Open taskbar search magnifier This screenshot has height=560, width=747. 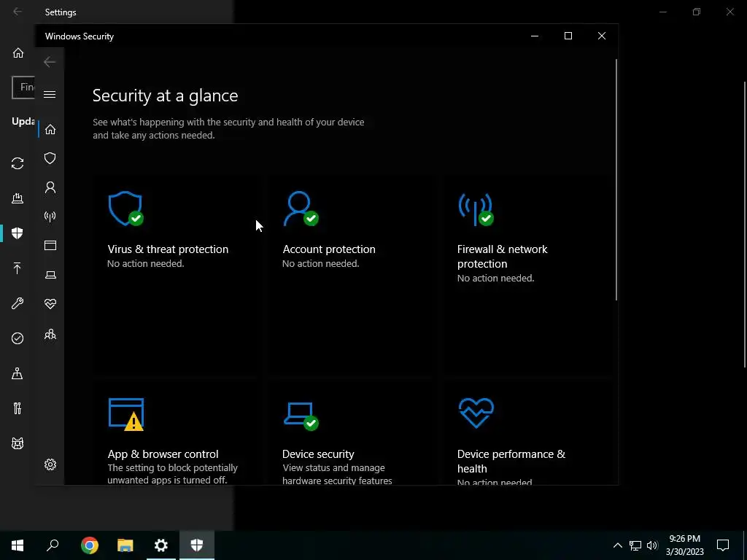[53, 545]
